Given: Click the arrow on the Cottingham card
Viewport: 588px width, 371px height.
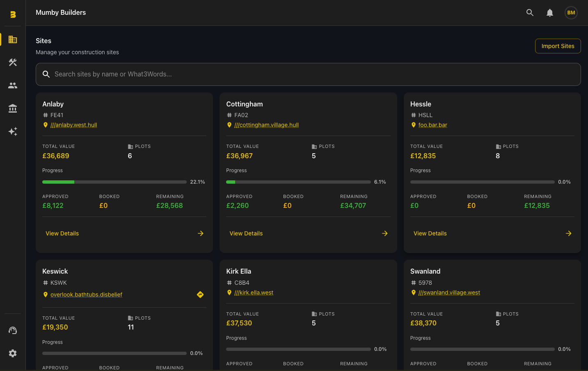Looking at the screenshot, I should pyautogui.click(x=384, y=233).
